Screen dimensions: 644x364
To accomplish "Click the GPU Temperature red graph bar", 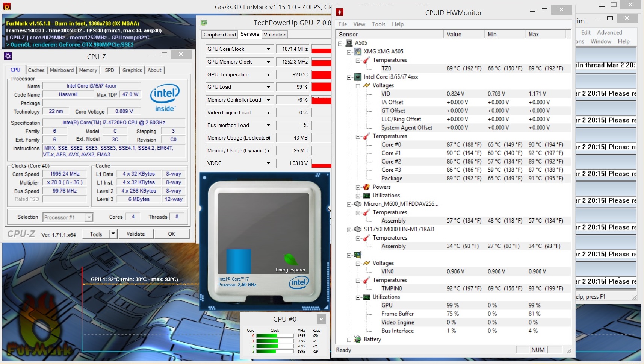I will [x=321, y=74].
